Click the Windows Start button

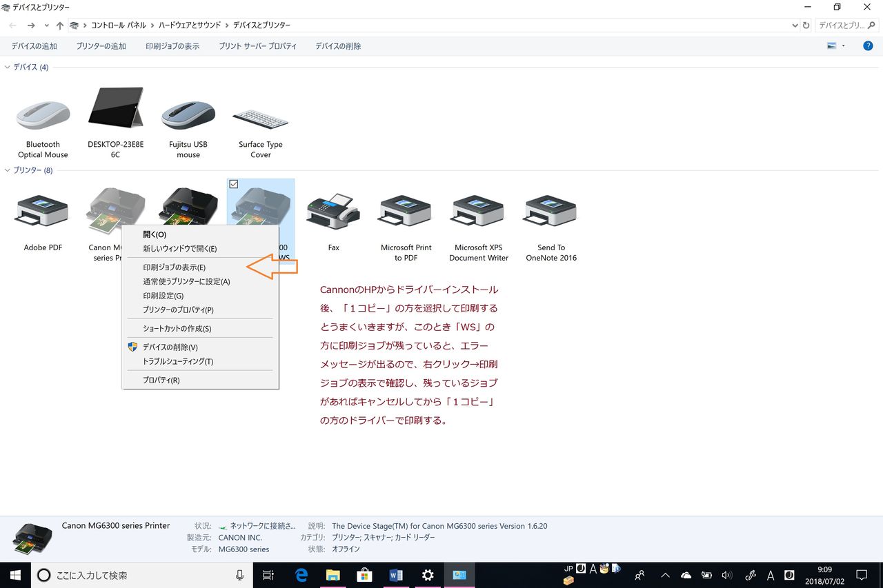click(x=15, y=575)
